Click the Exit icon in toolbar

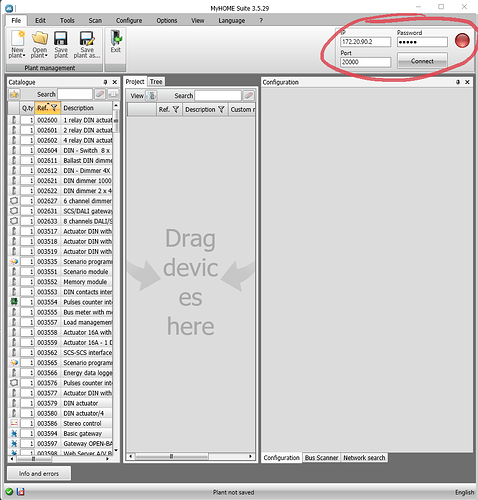click(116, 37)
